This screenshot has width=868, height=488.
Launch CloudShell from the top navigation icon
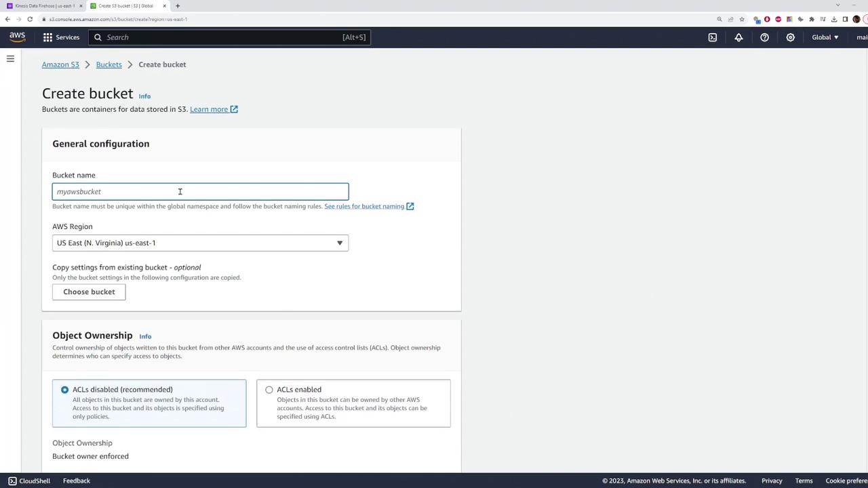click(713, 37)
